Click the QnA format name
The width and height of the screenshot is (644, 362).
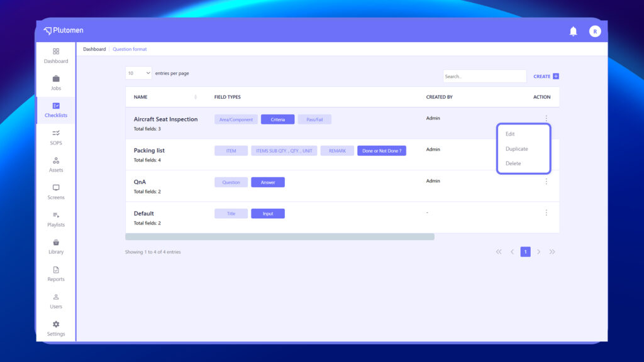click(140, 182)
